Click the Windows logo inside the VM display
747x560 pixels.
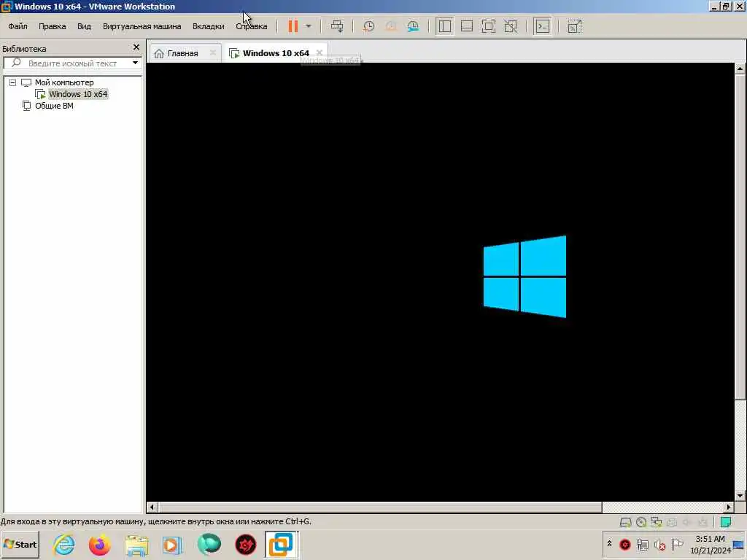[525, 276]
